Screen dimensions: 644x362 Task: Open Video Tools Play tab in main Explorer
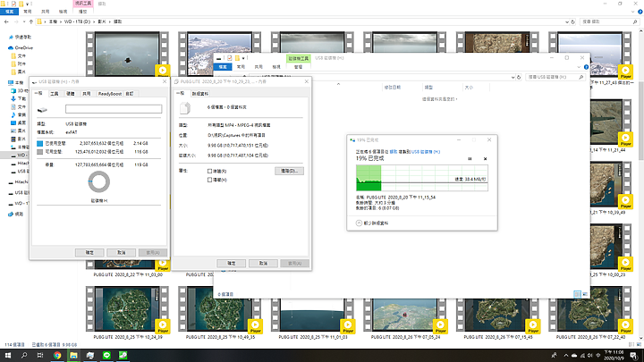click(x=83, y=12)
